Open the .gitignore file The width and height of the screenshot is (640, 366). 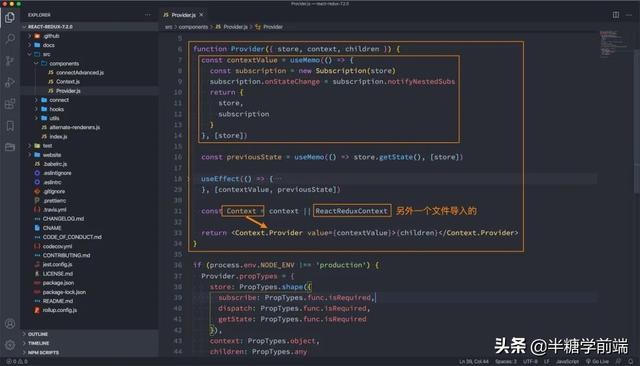tap(90, 191)
